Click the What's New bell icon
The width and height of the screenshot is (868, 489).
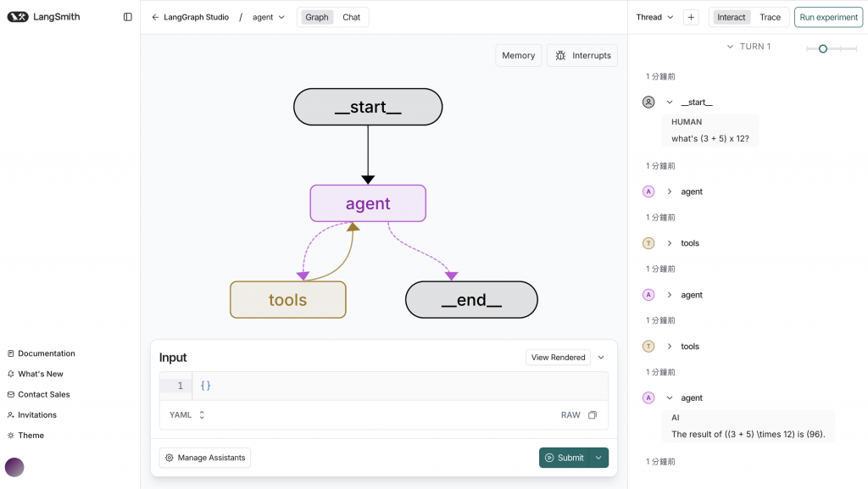10,374
